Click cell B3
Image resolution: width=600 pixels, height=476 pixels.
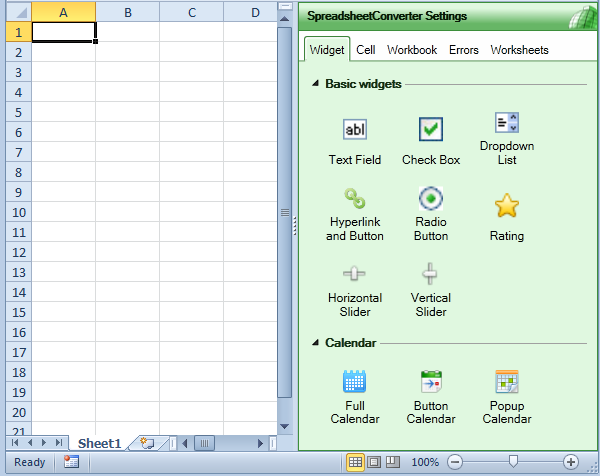127,72
